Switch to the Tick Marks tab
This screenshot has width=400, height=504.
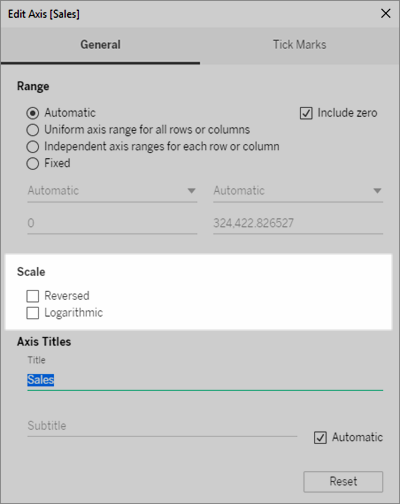[x=300, y=45]
